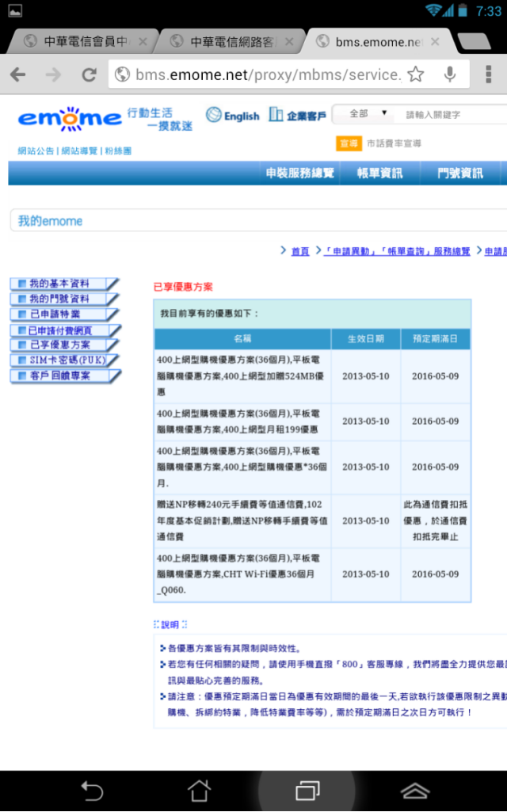Open 粉絲團 link
The image size is (507, 812).
pyautogui.click(x=118, y=151)
